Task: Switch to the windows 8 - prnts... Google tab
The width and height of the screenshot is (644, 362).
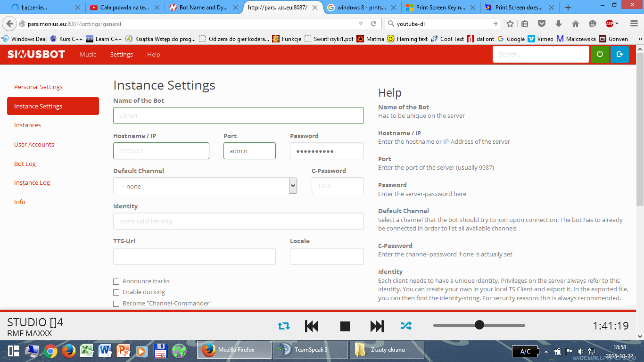Action: [x=361, y=8]
